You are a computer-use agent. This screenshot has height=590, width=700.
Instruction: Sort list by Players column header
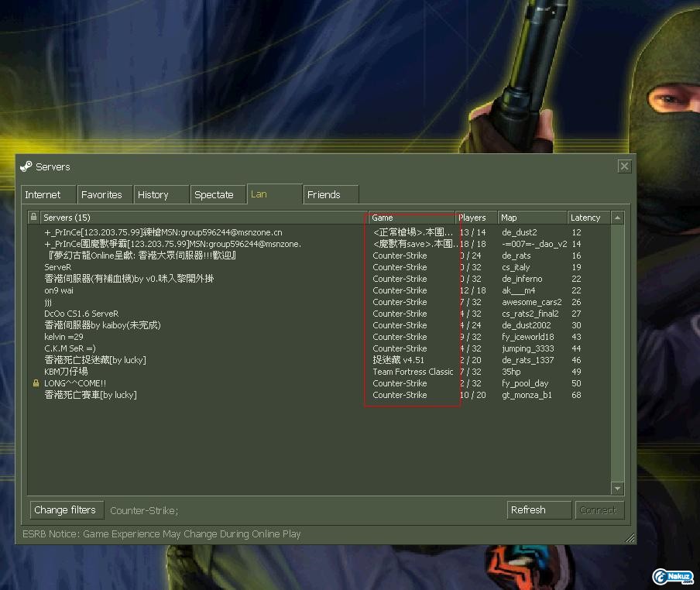[x=476, y=218]
